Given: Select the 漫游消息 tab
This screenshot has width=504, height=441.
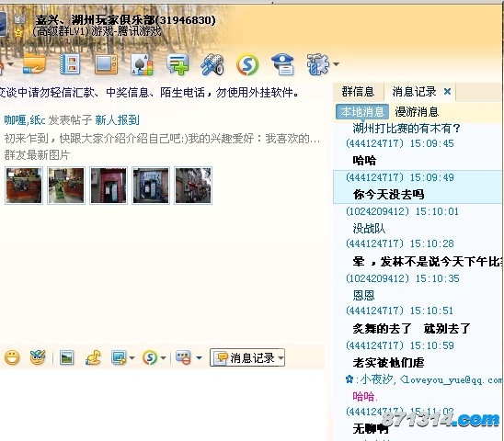Looking at the screenshot, I should coord(417,112).
